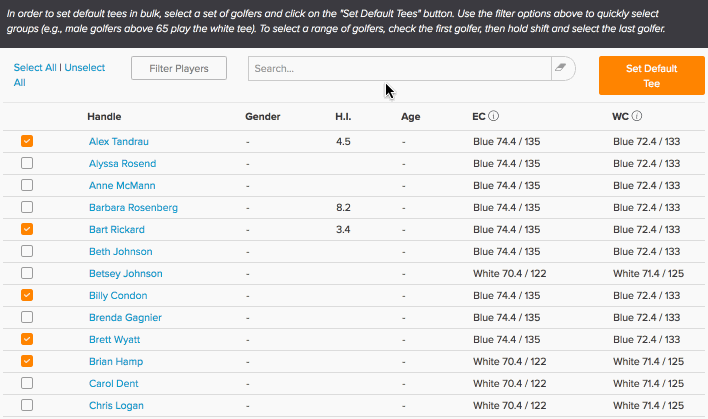Uncheck the Alex Tandrau checkbox
Image resolution: width=708 pixels, height=419 pixels.
(27, 141)
